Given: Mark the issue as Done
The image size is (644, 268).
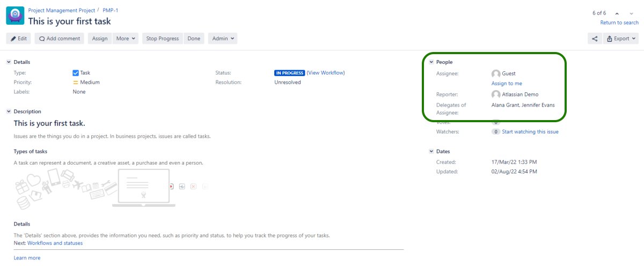Looking at the screenshot, I should [194, 39].
